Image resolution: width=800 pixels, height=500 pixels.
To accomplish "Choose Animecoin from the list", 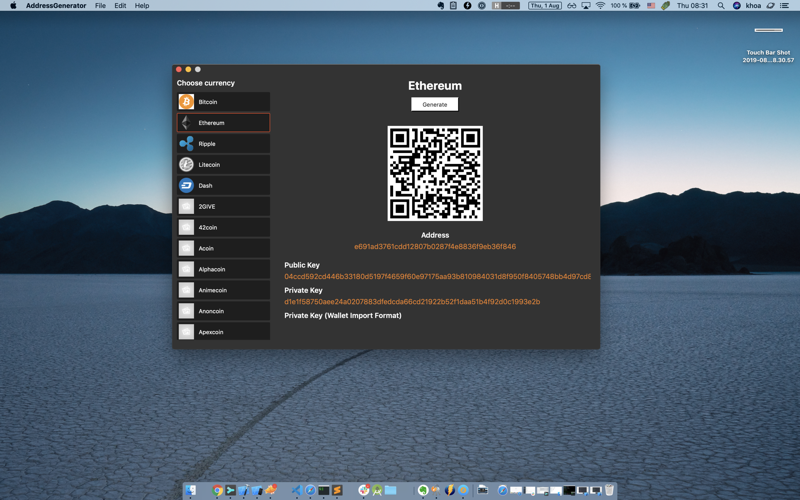I will (223, 290).
